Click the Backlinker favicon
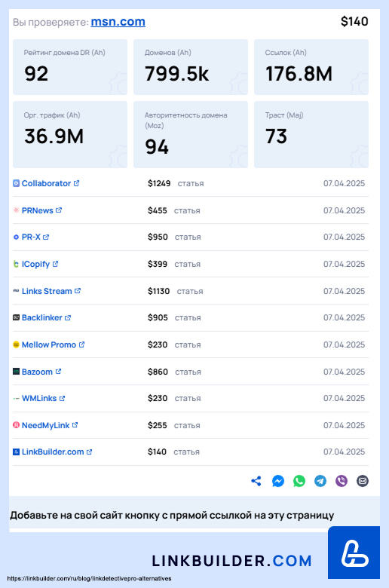 click(x=16, y=317)
